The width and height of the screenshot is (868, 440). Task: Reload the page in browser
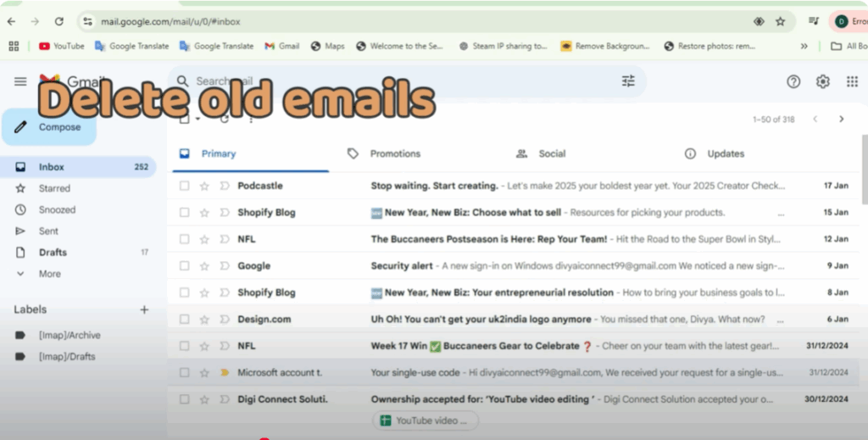coord(58,21)
